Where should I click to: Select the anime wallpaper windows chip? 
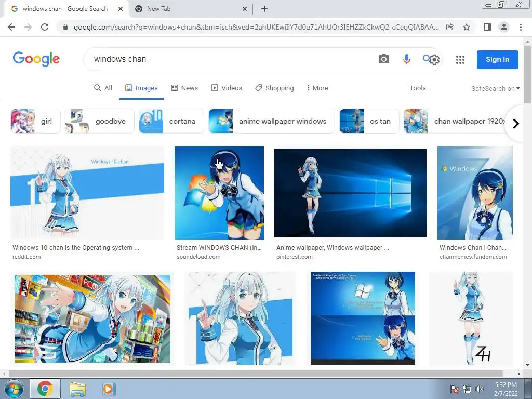click(x=271, y=121)
